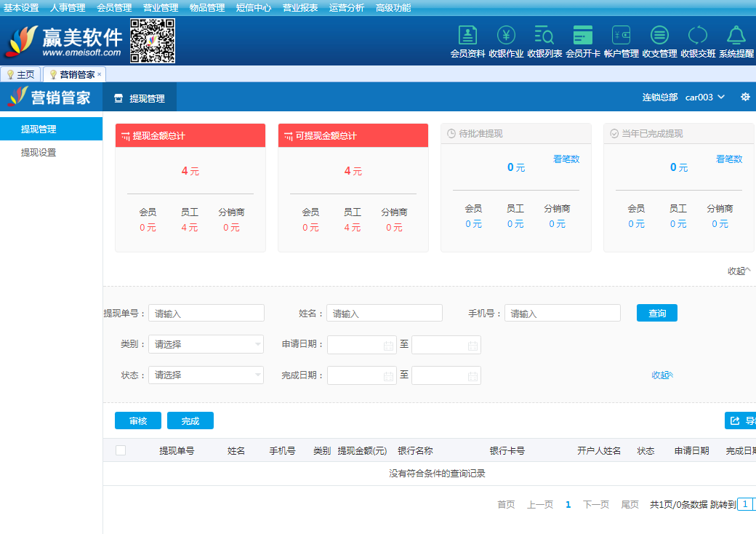Expand the 类别 category dropdown
Screen dimensions: 756x534
click(x=206, y=345)
